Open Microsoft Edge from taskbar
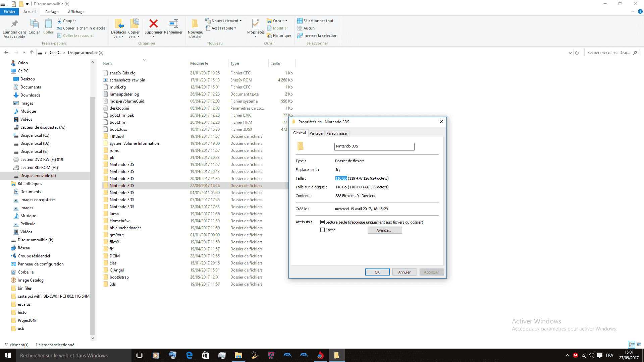The image size is (644, 362). pyautogui.click(x=189, y=355)
